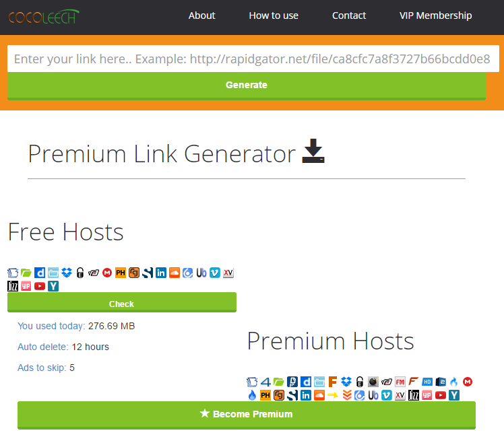Click the orange double-chevron icon in Premium Hosts
This screenshot has width=504, height=443.
click(x=347, y=395)
